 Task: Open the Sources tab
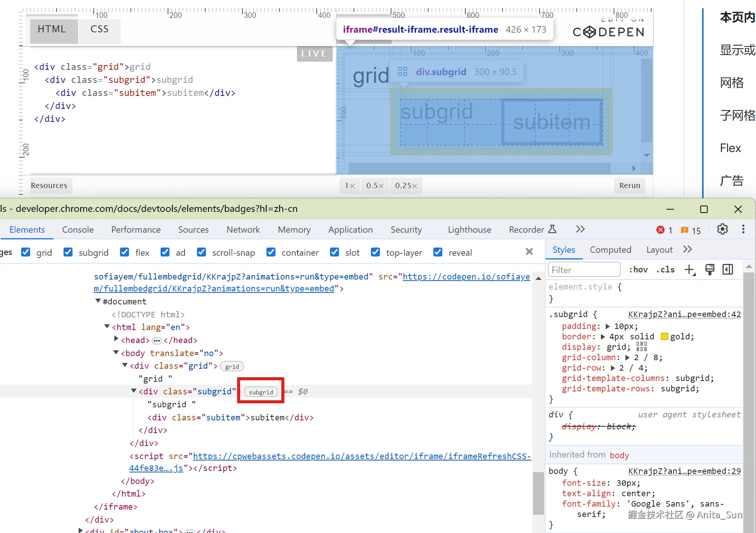(193, 230)
